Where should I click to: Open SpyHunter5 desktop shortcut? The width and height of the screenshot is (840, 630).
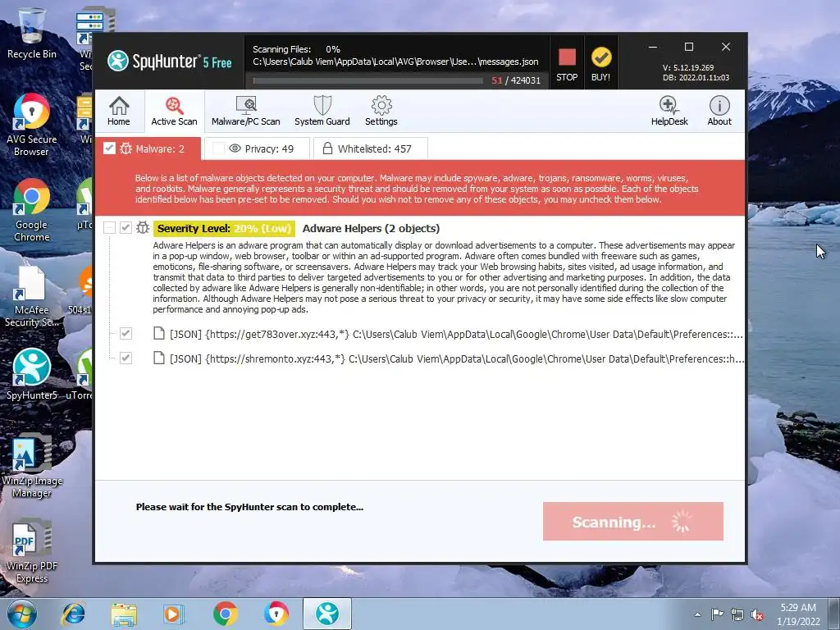click(32, 374)
